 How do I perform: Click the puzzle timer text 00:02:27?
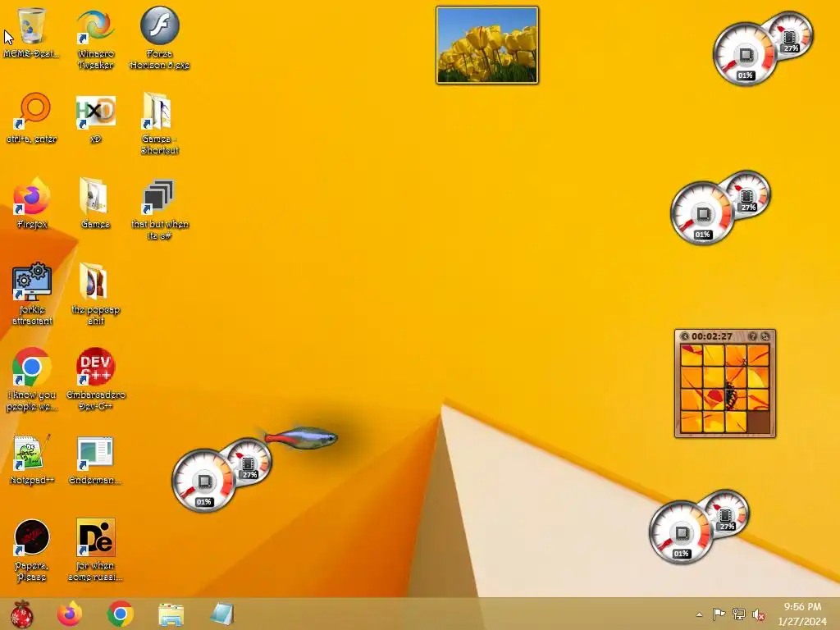(x=712, y=336)
